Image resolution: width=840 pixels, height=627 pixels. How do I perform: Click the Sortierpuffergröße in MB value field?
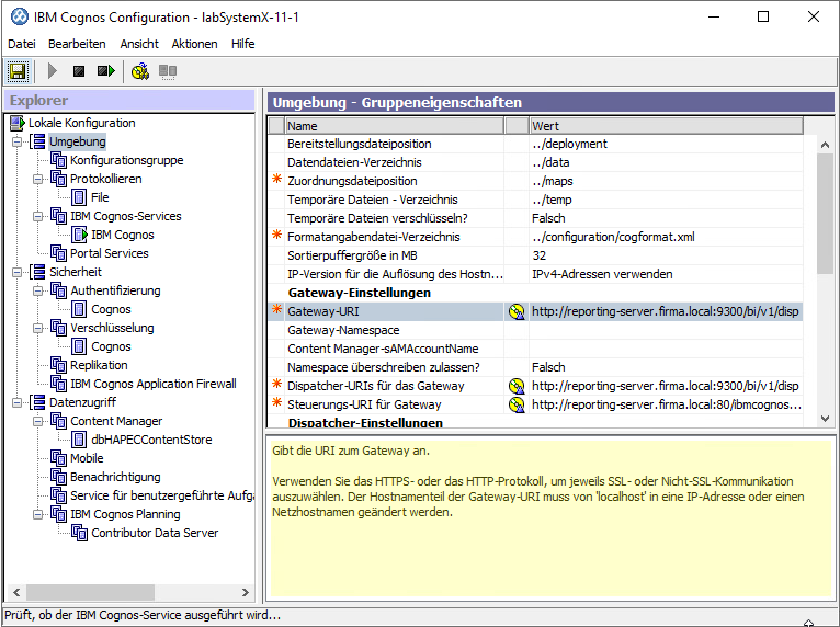665,255
